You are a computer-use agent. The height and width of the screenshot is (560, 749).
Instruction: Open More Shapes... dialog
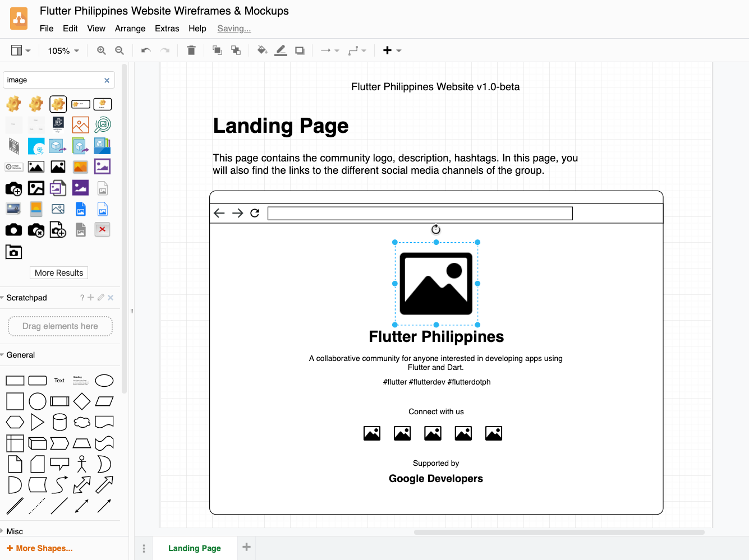click(39, 548)
